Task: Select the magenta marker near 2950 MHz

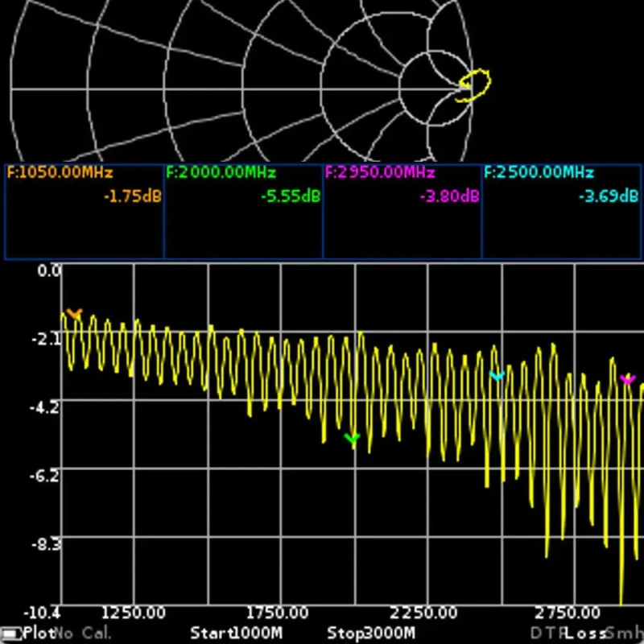Action: coord(628,378)
